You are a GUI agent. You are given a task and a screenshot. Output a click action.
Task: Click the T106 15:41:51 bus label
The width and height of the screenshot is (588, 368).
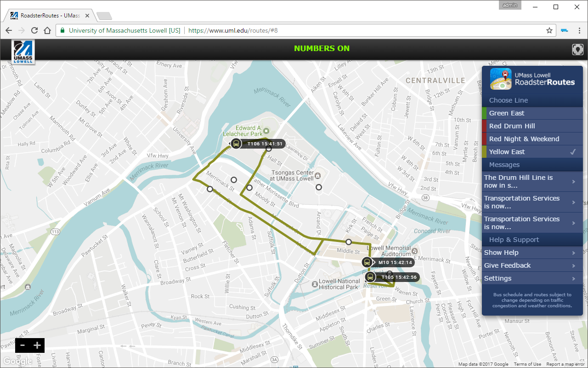tap(265, 144)
